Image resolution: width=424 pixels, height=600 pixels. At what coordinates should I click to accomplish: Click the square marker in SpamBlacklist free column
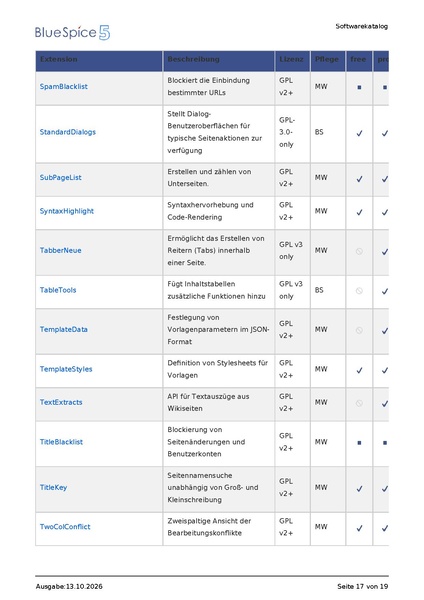359,88
